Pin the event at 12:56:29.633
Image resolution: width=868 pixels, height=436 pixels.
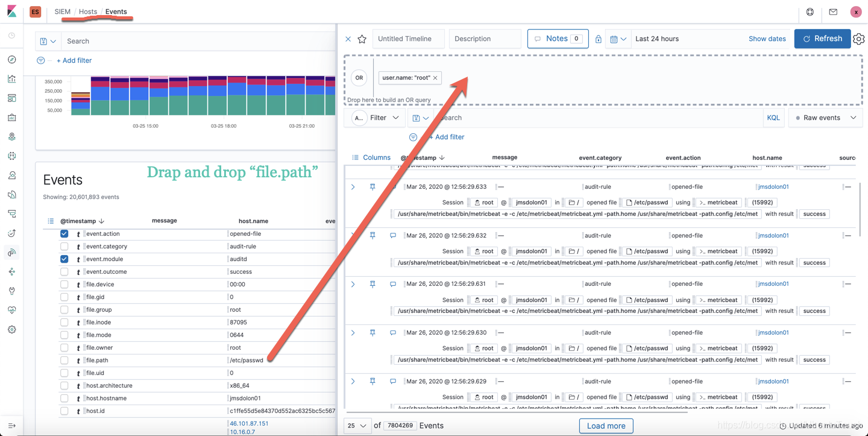[x=373, y=187]
